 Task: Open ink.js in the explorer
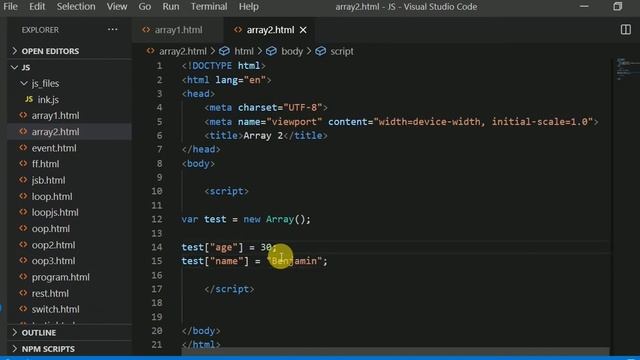point(69,100)
